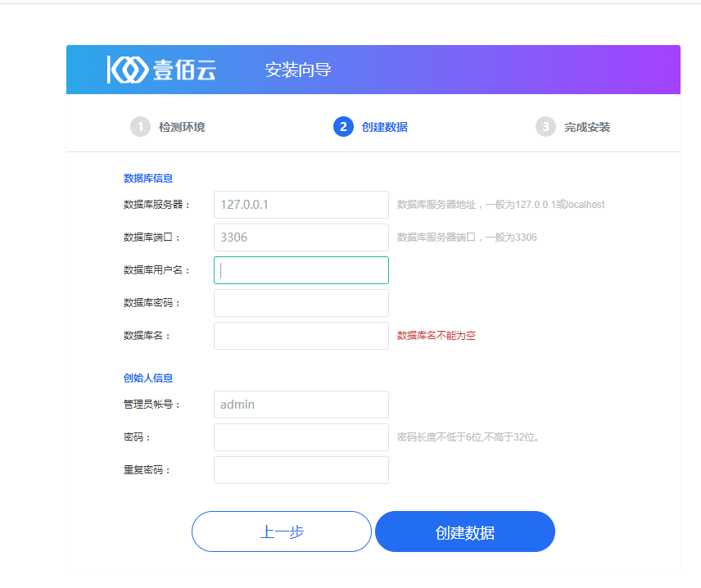Focus the 数据库端口 input field
This screenshot has width=701, height=588.
(x=301, y=237)
